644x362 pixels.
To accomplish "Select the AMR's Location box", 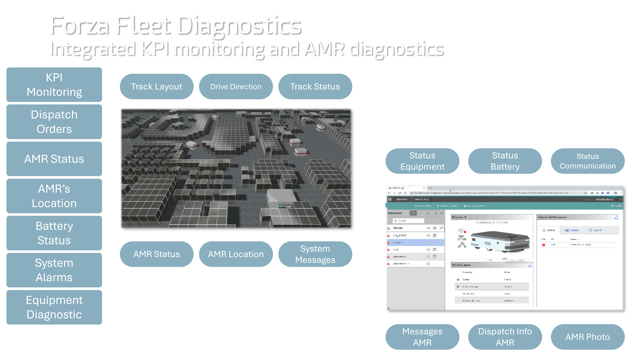I will tap(54, 196).
